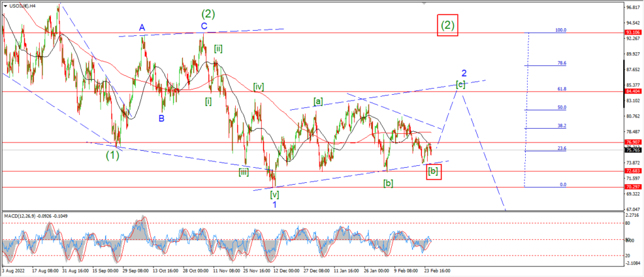Click the green [iii] wave label
This screenshot has height=277, width=644.
pyautogui.click(x=243, y=172)
